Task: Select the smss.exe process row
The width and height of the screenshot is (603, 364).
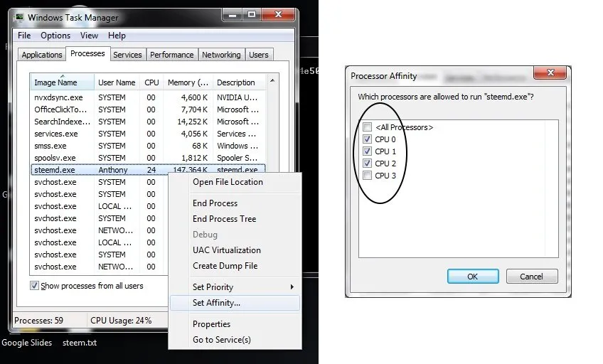Action: click(148, 146)
